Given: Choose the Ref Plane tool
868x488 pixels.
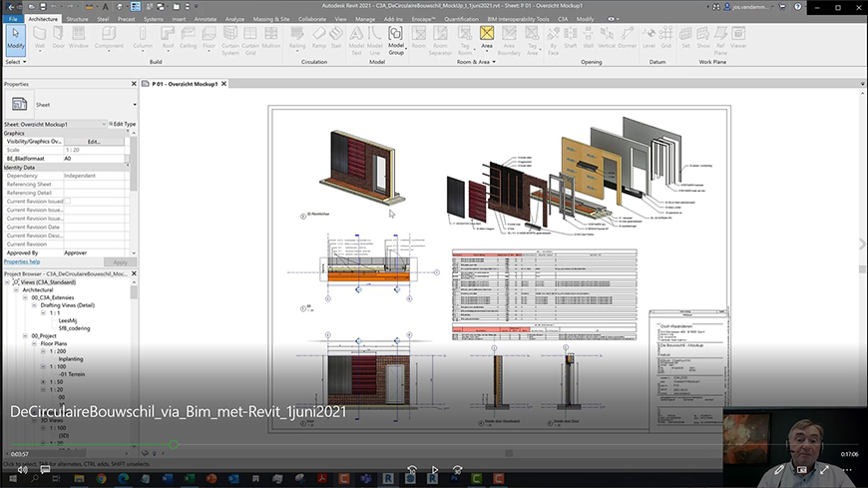Looking at the screenshot, I should tap(720, 41).
